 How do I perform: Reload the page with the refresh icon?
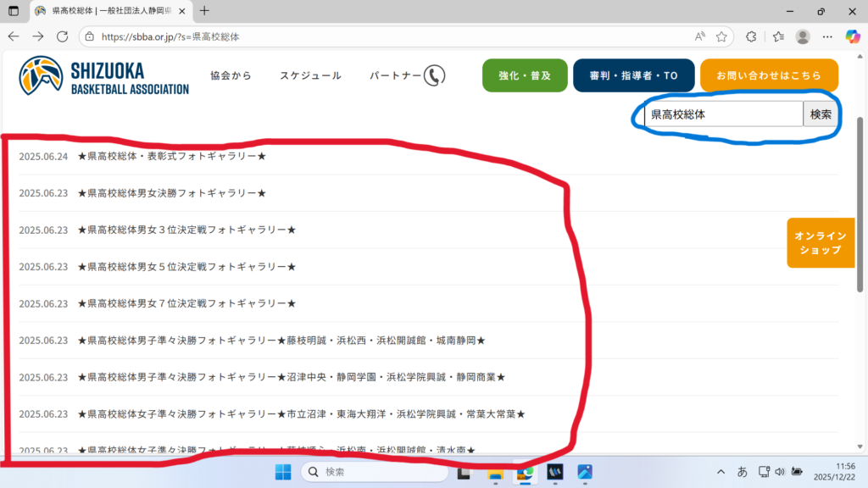click(62, 36)
